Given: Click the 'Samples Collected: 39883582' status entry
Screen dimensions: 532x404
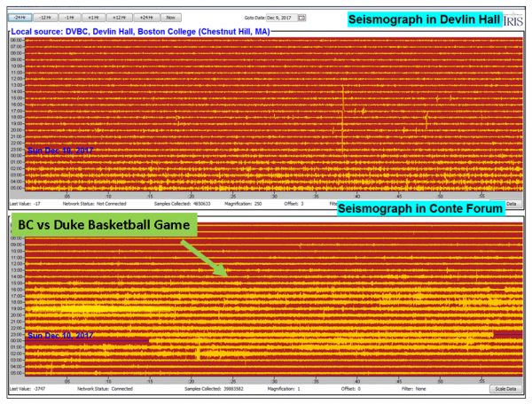Looking at the screenshot, I should click(x=214, y=389).
